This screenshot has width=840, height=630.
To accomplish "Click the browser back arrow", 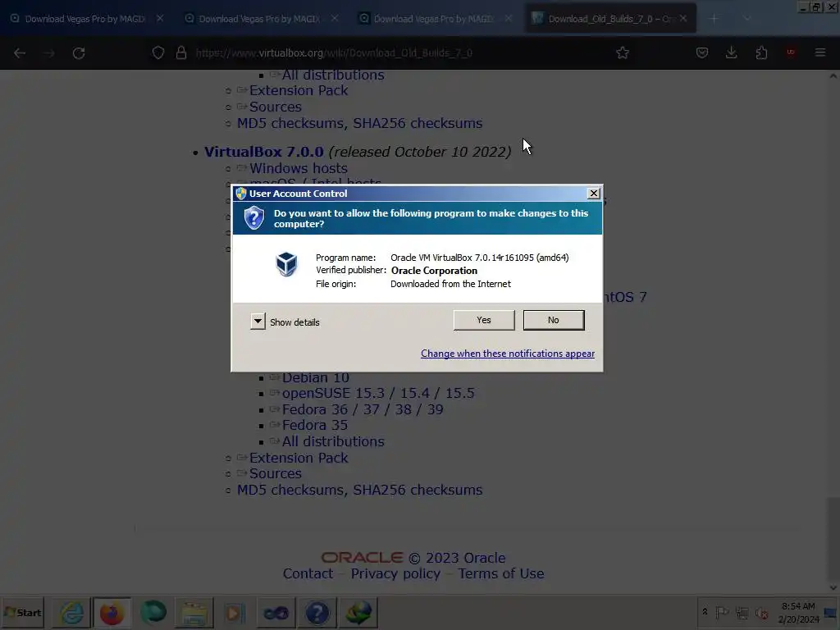I will [x=20, y=53].
